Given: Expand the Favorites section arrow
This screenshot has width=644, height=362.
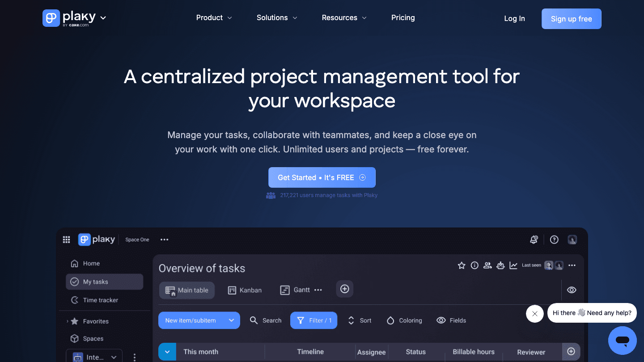Looking at the screenshot, I should pyautogui.click(x=68, y=321).
